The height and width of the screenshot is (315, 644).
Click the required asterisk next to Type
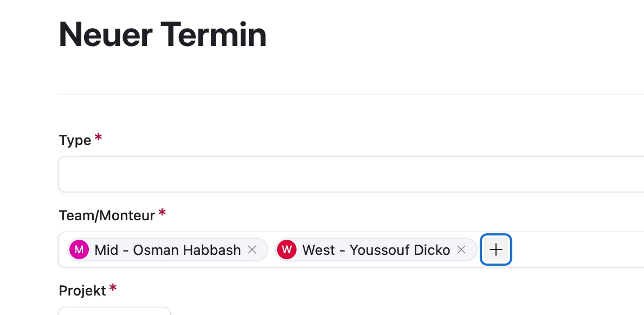pyautogui.click(x=98, y=137)
